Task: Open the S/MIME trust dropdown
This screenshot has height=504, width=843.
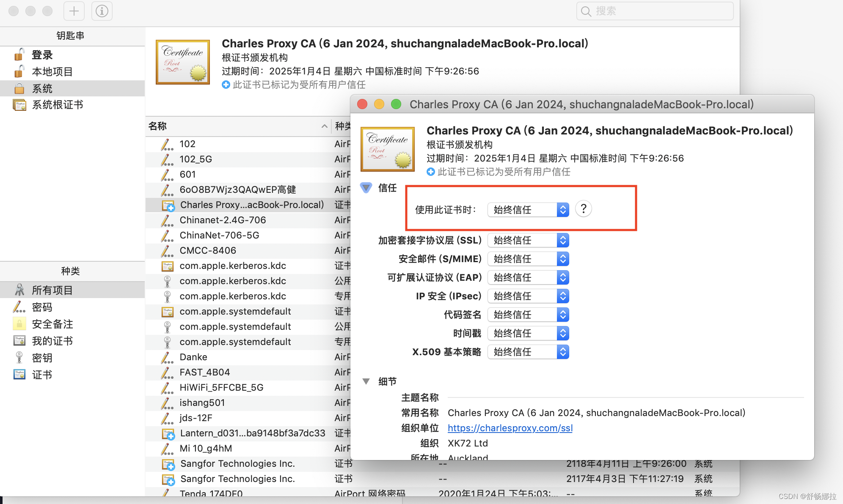Action: point(528,259)
